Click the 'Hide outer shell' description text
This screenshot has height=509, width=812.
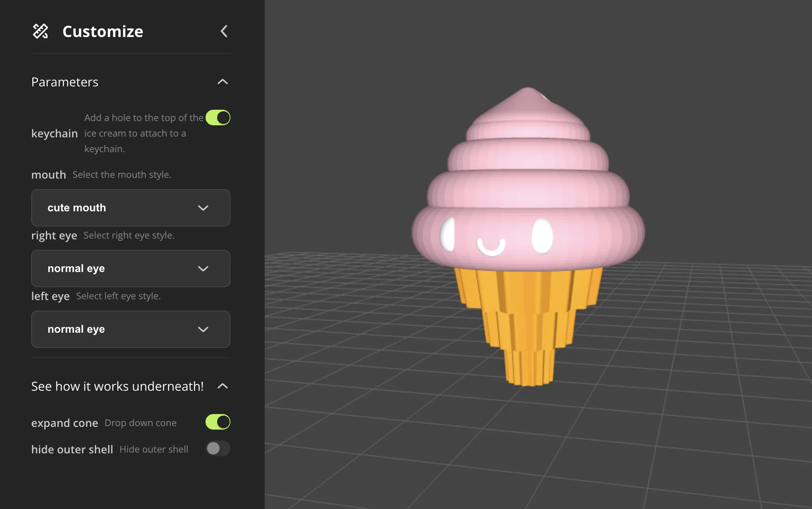click(x=154, y=449)
